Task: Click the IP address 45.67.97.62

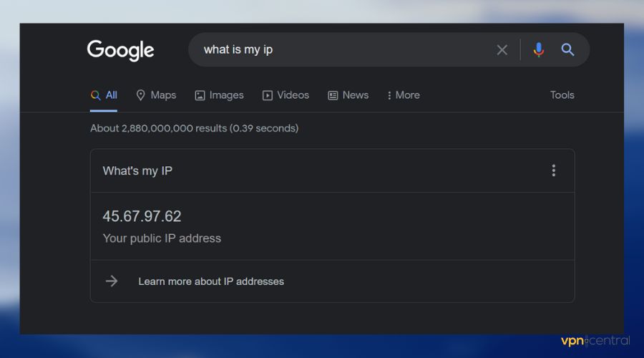Action: coord(142,216)
